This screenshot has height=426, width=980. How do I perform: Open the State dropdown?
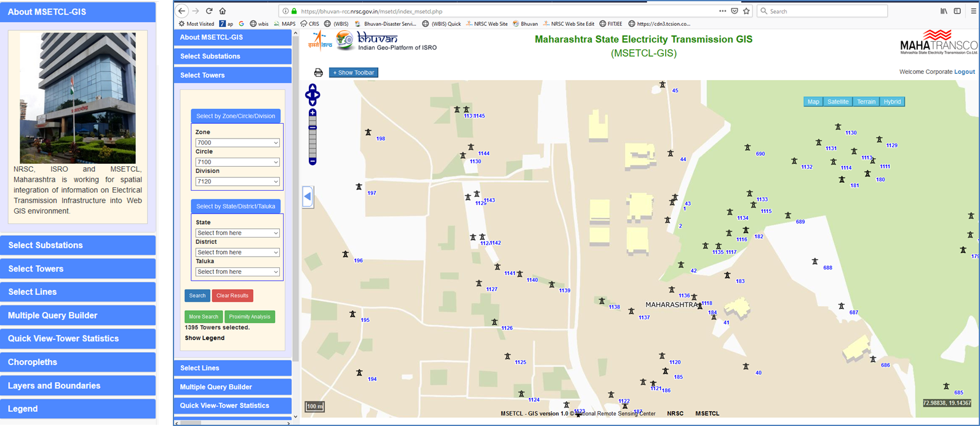237,233
